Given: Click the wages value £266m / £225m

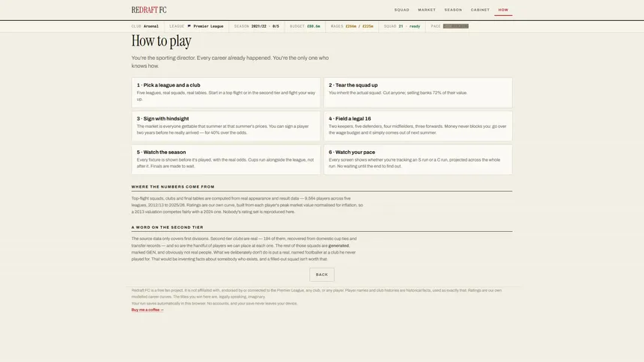Looking at the screenshot, I should pos(359,26).
